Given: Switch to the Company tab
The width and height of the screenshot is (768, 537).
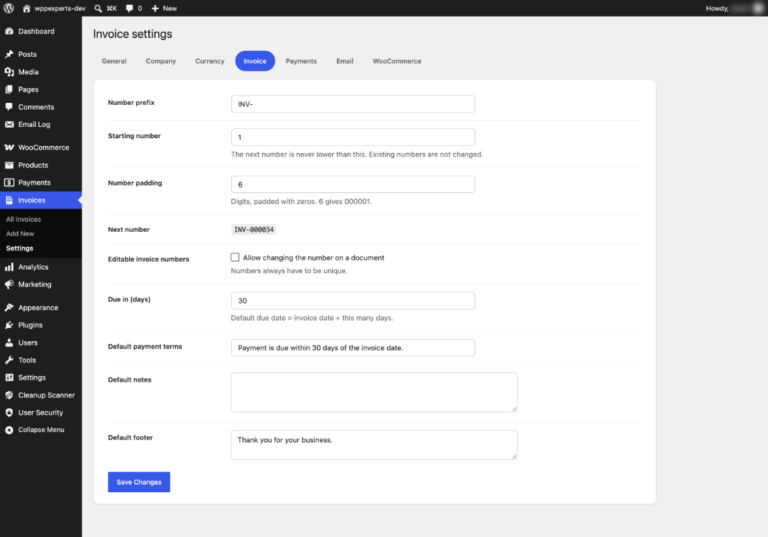Looking at the screenshot, I should (161, 61).
